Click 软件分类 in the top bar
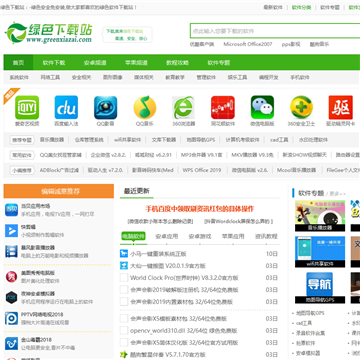 pos(301,7)
